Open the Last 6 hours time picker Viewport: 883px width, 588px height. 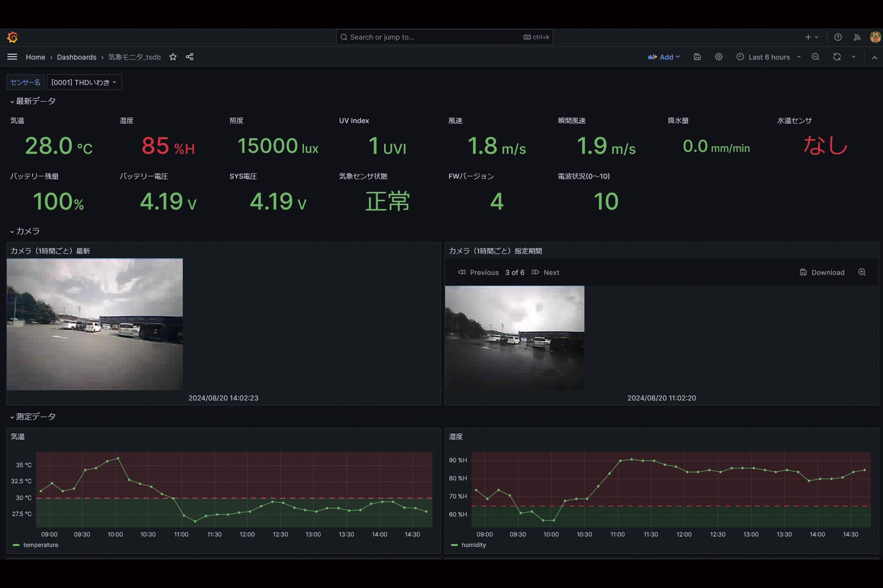pyautogui.click(x=768, y=57)
